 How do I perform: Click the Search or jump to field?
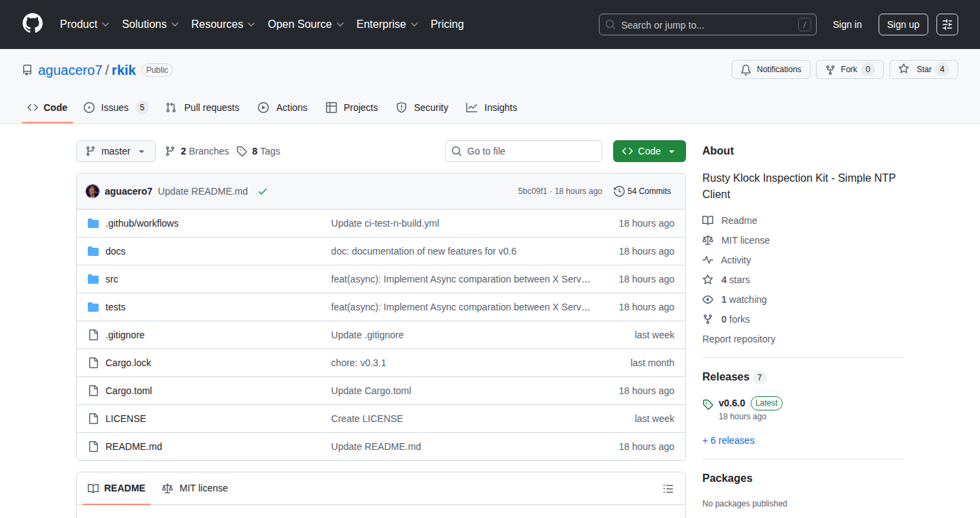point(708,25)
